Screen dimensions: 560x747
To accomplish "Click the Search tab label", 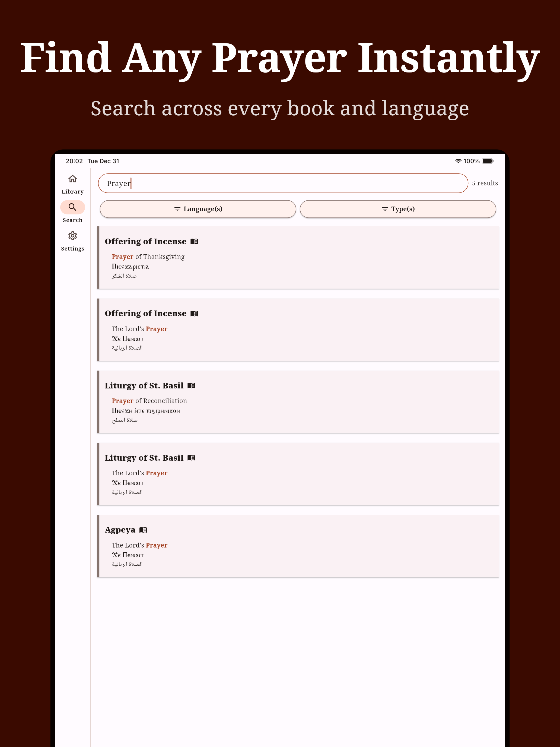I will click(x=72, y=220).
